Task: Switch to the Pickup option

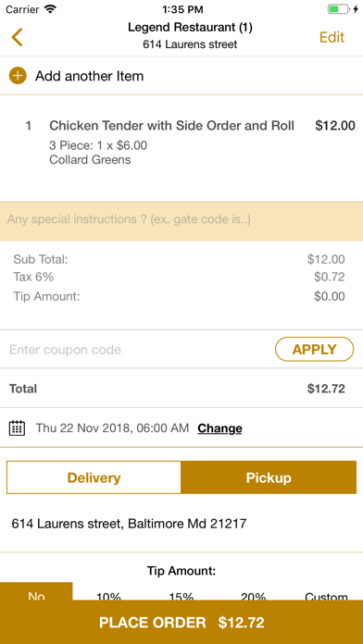Action: (x=269, y=477)
